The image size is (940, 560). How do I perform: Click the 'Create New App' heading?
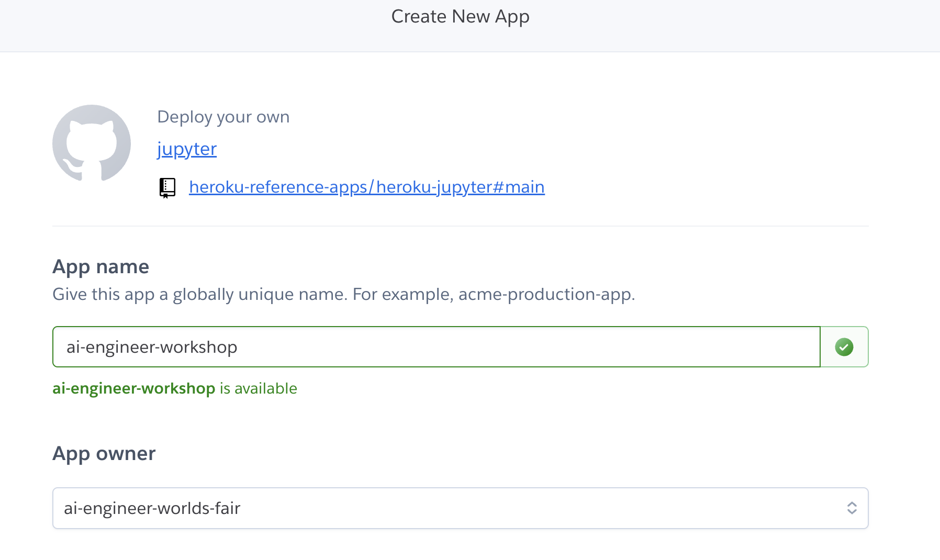coord(461,17)
